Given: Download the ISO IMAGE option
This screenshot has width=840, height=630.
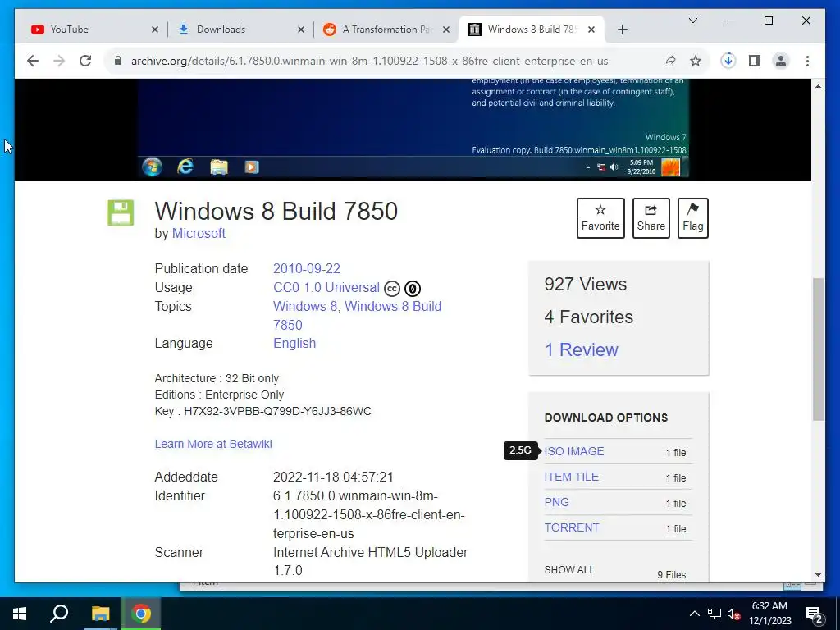Looking at the screenshot, I should pos(573,452).
